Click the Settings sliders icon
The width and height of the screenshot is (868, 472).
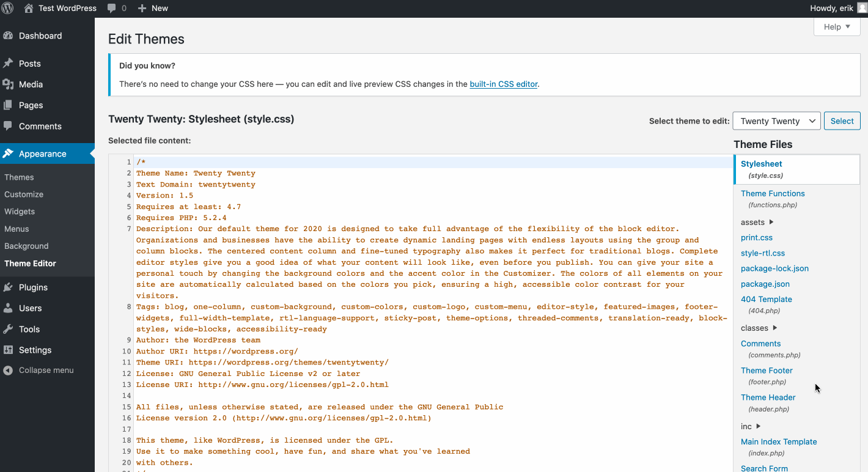[8, 350]
